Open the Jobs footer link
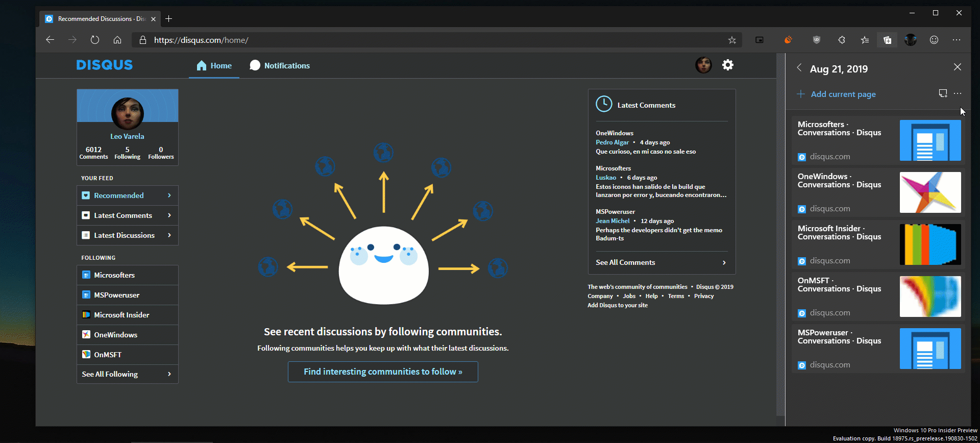980x443 pixels. tap(629, 296)
